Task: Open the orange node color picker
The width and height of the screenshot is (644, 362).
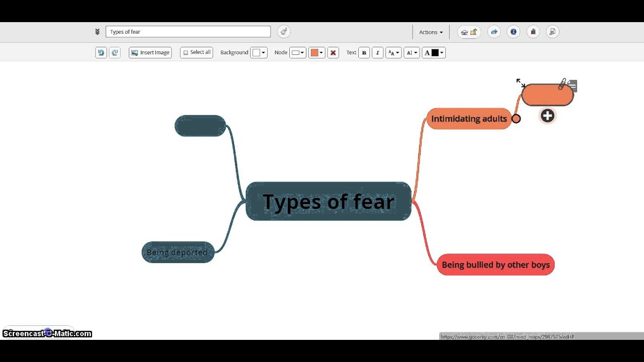Action: click(x=316, y=53)
